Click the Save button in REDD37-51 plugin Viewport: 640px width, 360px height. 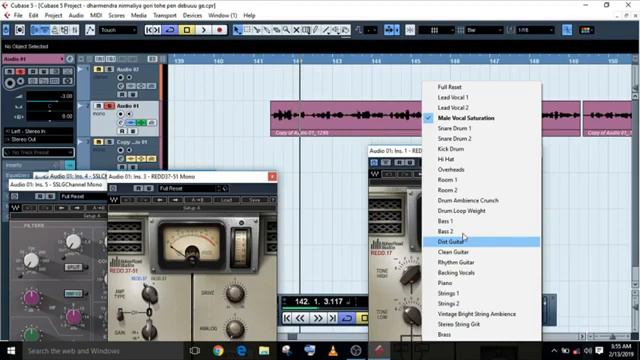pyautogui.click(x=255, y=200)
